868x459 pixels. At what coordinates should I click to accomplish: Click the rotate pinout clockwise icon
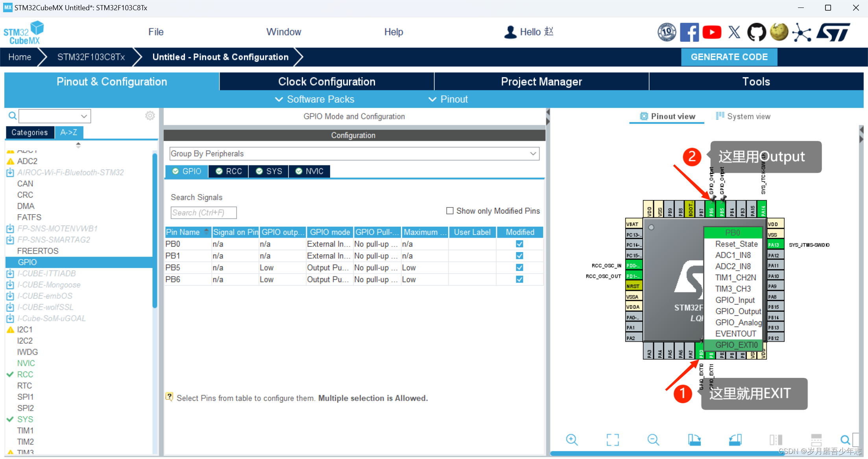[694, 440]
